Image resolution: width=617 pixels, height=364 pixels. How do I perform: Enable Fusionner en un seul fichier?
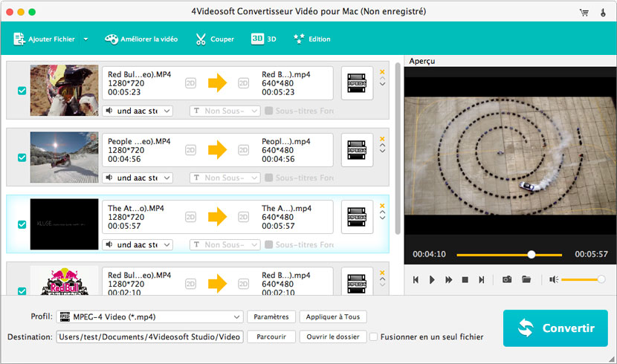pos(374,337)
